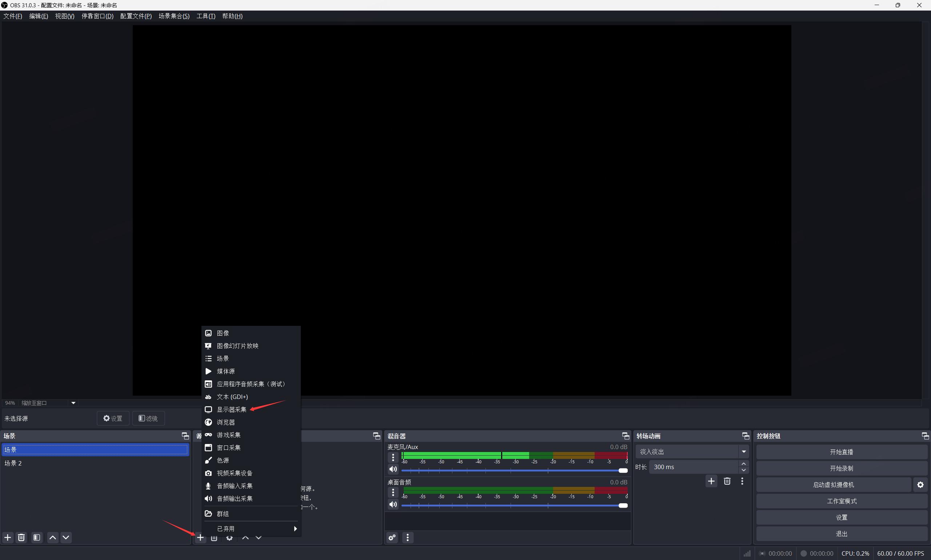Image resolution: width=931 pixels, height=560 pixels.
Task: Click the Start Recording button
Action: click(x=841, y=468)
